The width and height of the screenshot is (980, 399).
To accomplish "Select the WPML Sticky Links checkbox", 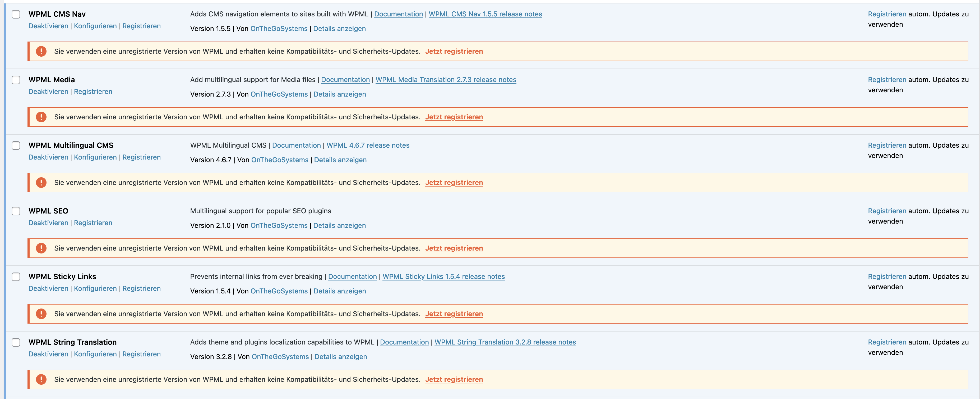I will click(16, 277).
